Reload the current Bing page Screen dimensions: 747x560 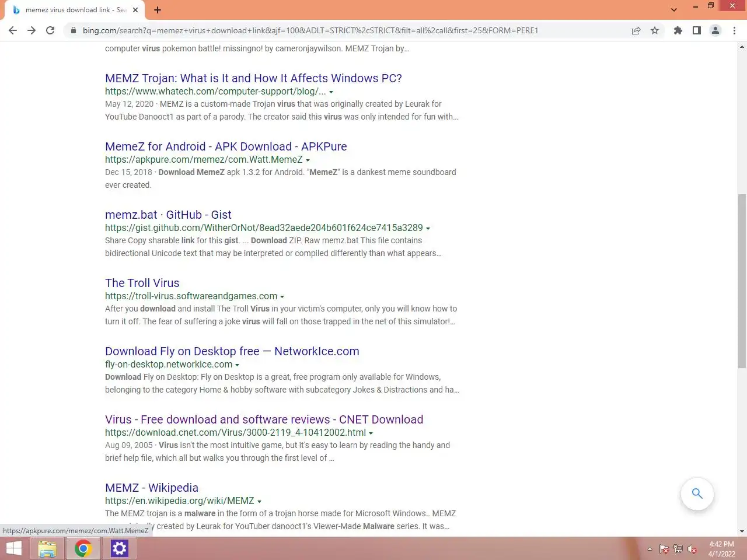coord(50,30)
